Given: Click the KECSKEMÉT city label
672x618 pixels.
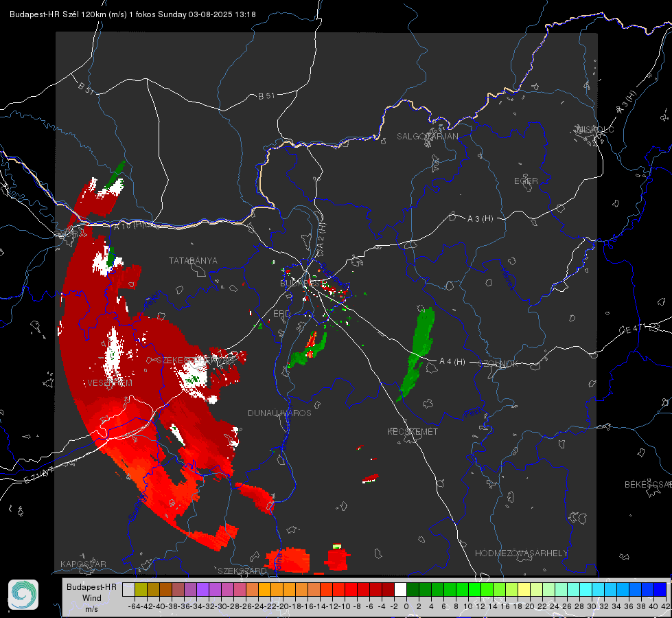Looking at the screenshot, I should click(x=413, y=431).
